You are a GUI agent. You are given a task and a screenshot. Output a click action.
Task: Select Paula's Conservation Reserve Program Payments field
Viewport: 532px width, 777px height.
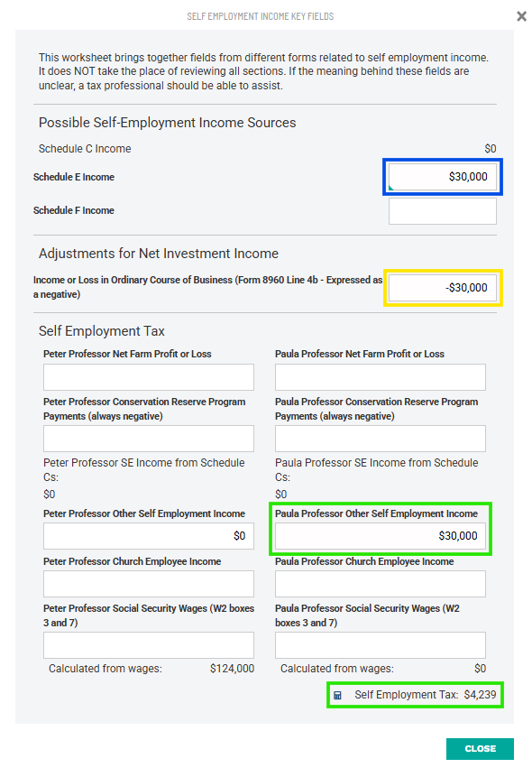pos(381,439)
